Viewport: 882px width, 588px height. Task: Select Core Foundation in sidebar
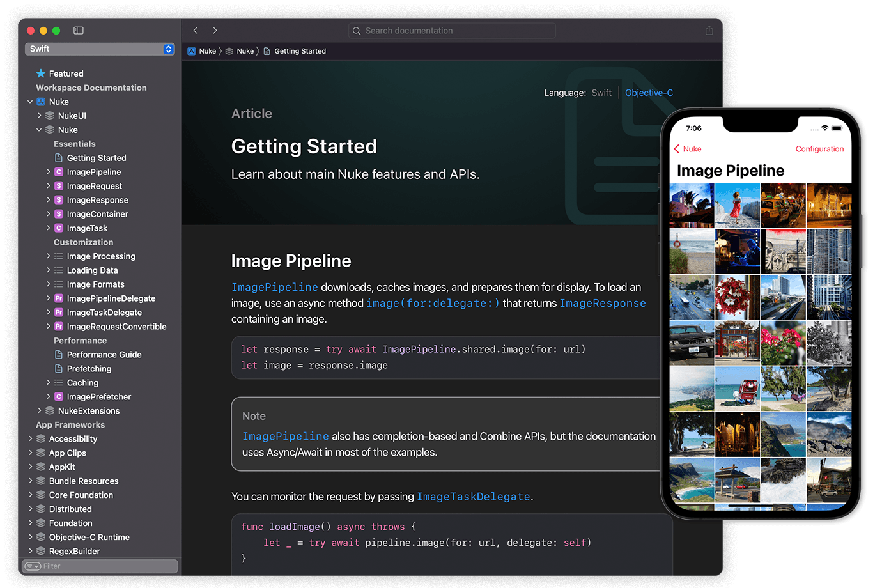[81, 495]
